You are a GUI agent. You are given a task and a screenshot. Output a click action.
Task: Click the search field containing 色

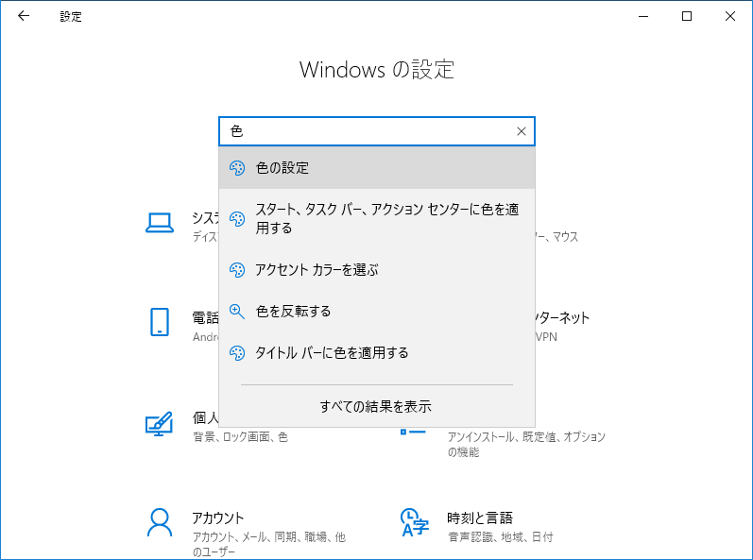click(x=376, y=131)
